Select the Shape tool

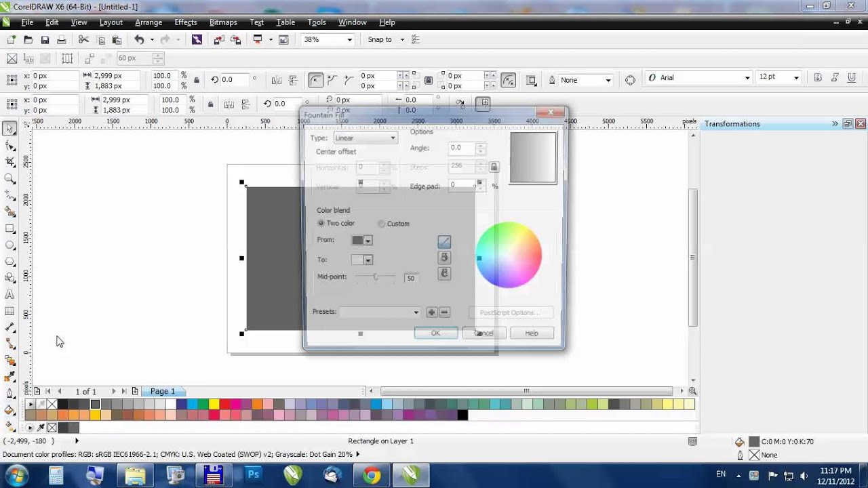(x=10, y=146)
